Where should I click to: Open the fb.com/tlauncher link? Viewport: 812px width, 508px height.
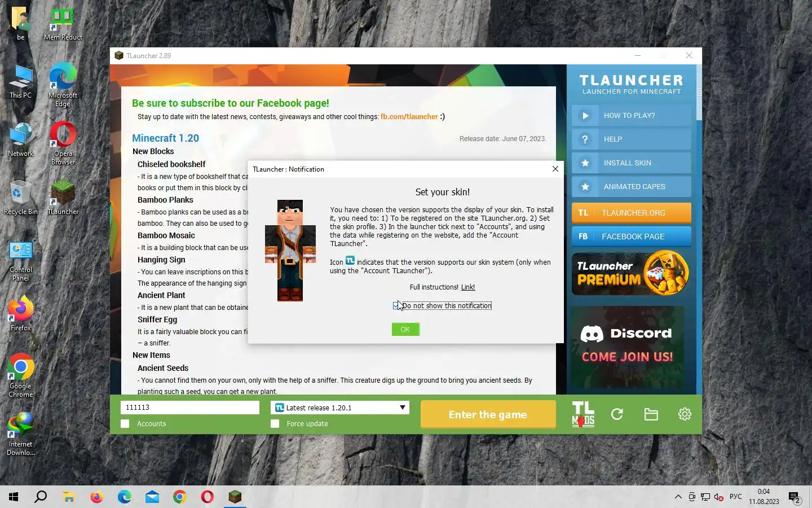pos(409,117)
